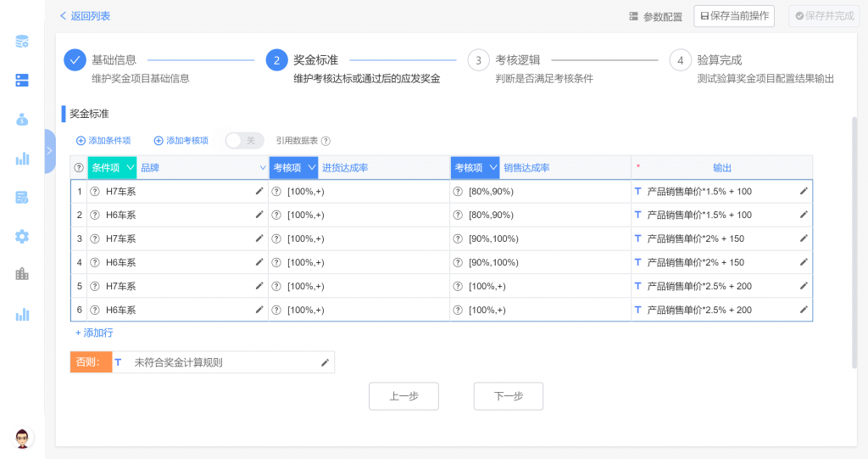Click the database coin icon in sidebar
The height and width of the screenshot is (459, 868).
pos(22,41)
